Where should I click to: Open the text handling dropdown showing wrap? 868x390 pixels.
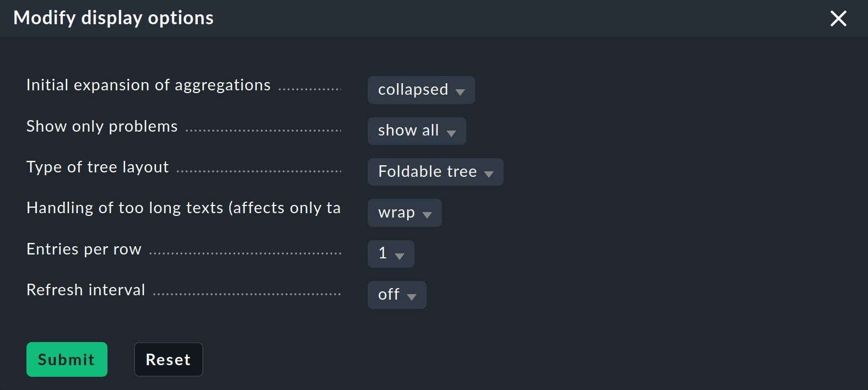(404, 213)
